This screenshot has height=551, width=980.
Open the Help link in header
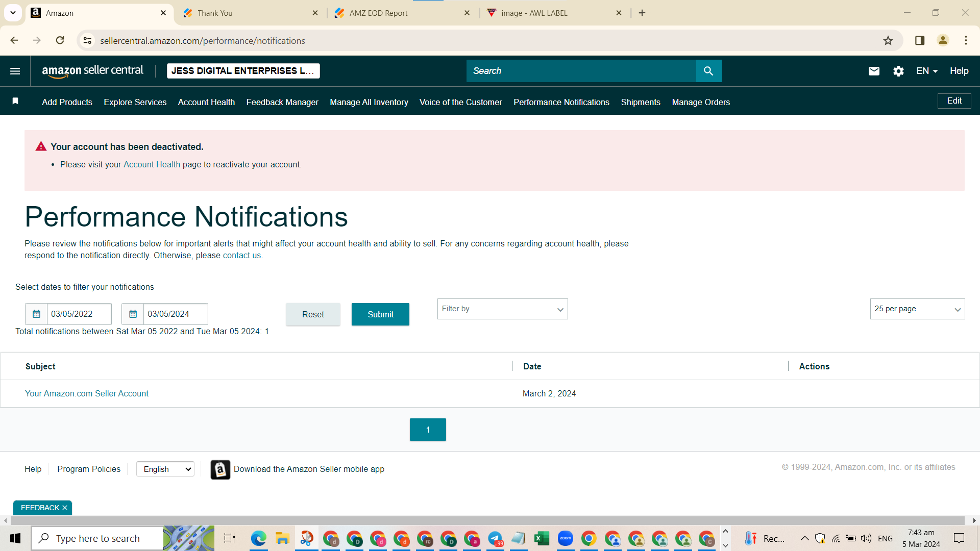point(959,71)
